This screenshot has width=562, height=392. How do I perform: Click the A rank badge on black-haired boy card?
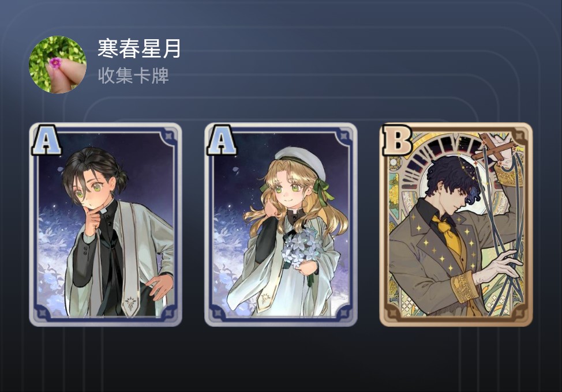[46, 140]
